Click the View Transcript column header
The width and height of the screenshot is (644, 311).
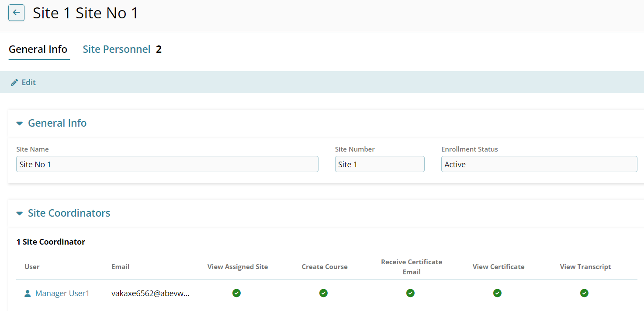[585, 267]
